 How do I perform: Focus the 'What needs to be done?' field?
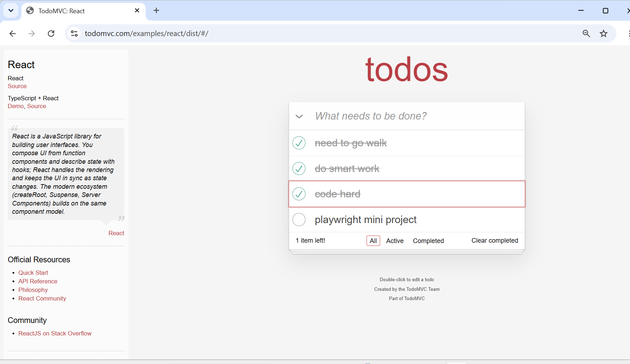407,116
